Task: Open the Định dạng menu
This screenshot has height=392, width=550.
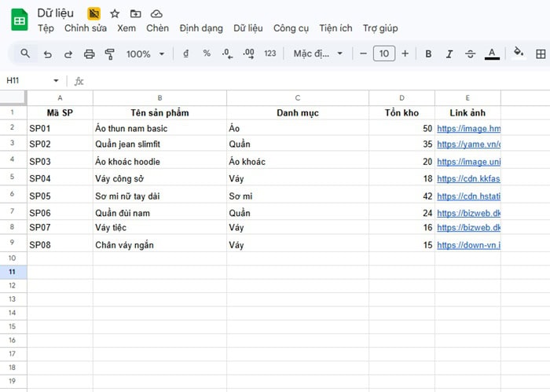Action: pos(201,28)
